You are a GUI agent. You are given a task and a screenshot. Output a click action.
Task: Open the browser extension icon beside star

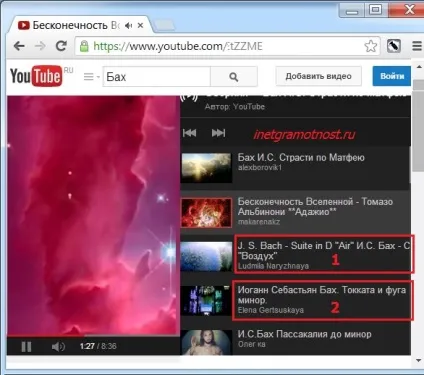[x=393, y=46]
